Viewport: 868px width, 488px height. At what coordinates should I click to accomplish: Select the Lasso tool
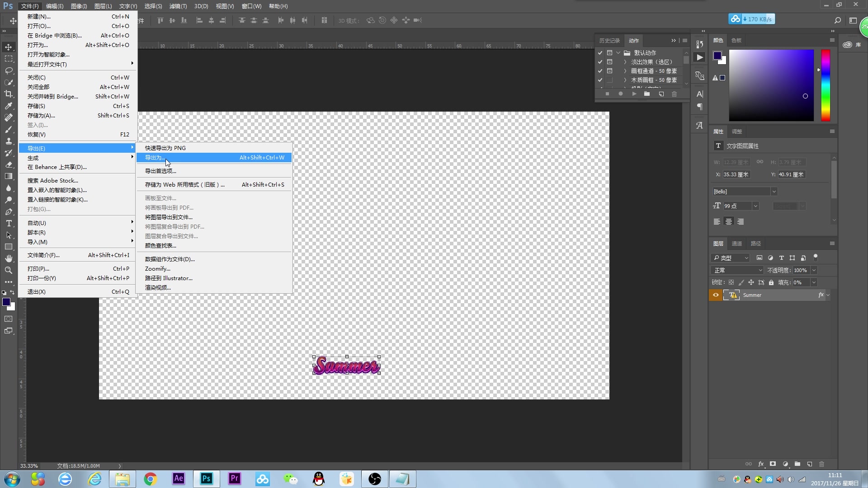pyautogui.click(x=9, y=70)
